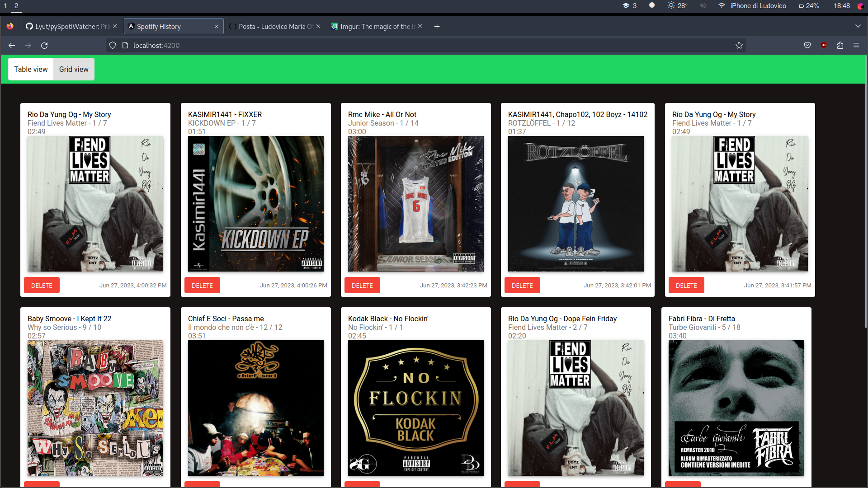Screen dimensions: 868x488
Task: Toggle the muted volume tray icon
Action: coord(703,6)
